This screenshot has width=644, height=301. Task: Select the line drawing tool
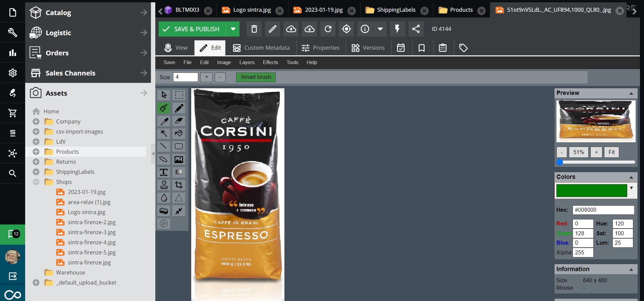[164, 146]
